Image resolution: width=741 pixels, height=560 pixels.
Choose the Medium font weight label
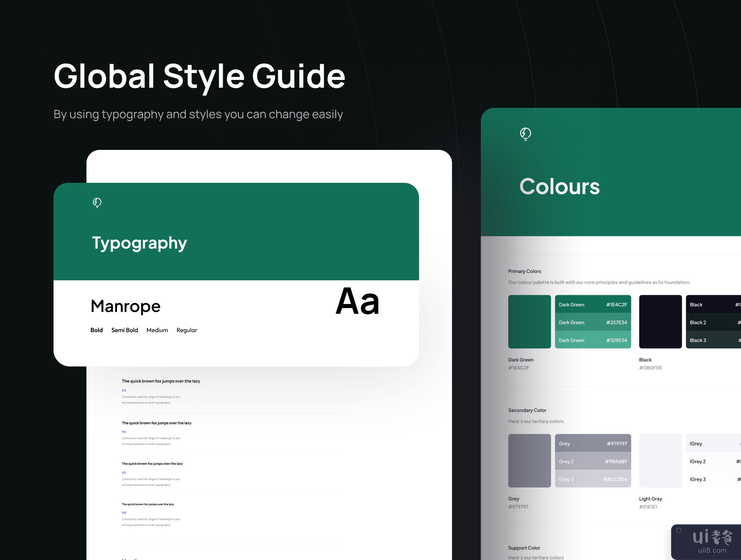pos(157,330)
